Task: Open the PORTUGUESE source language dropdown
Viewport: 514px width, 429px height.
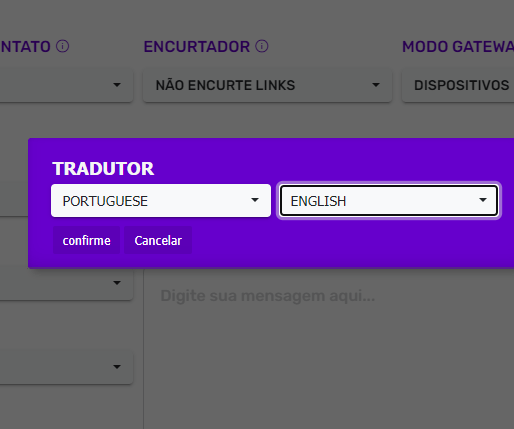Action: [161, 201]
